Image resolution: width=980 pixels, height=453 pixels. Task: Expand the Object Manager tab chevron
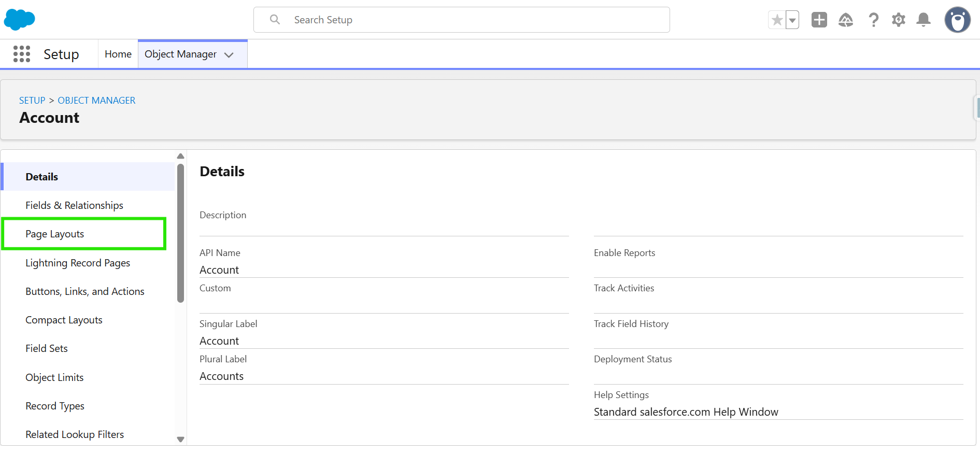(229, 55)
